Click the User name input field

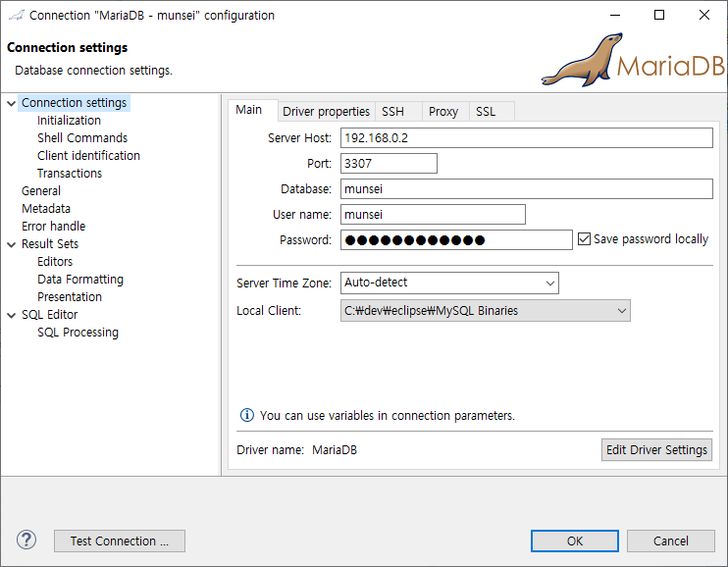coord(433,215)
